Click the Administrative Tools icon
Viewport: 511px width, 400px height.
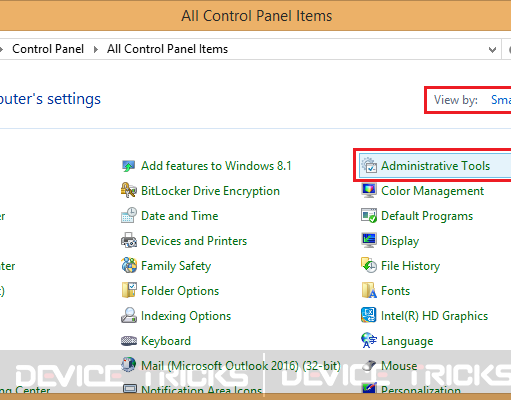point(369,166)
